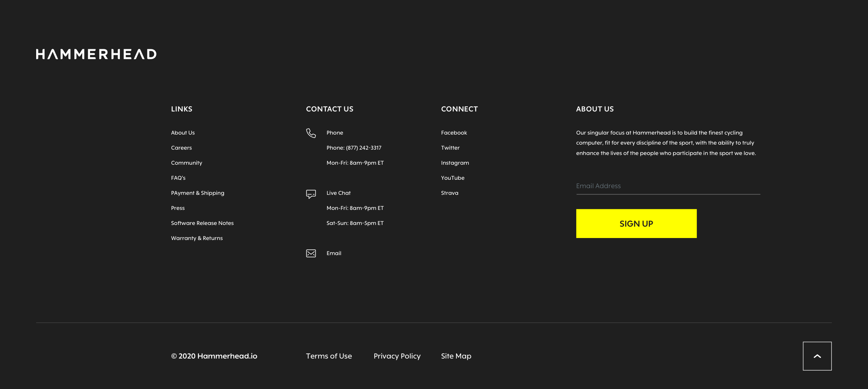
Task: Read the Privacy Policy
Action: click(396, 356)
